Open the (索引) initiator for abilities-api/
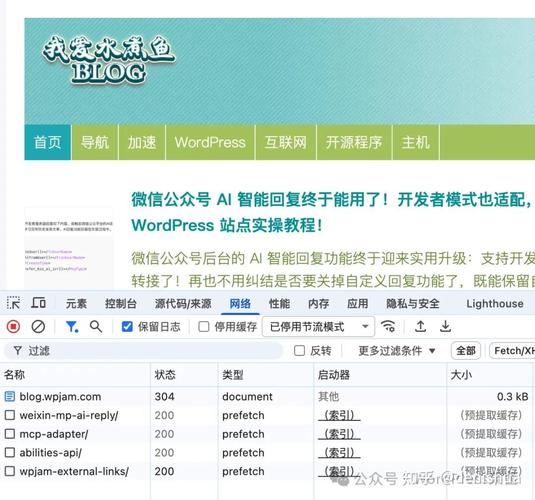The width and height of the screenshot is (535, 500). click(339, 453)
